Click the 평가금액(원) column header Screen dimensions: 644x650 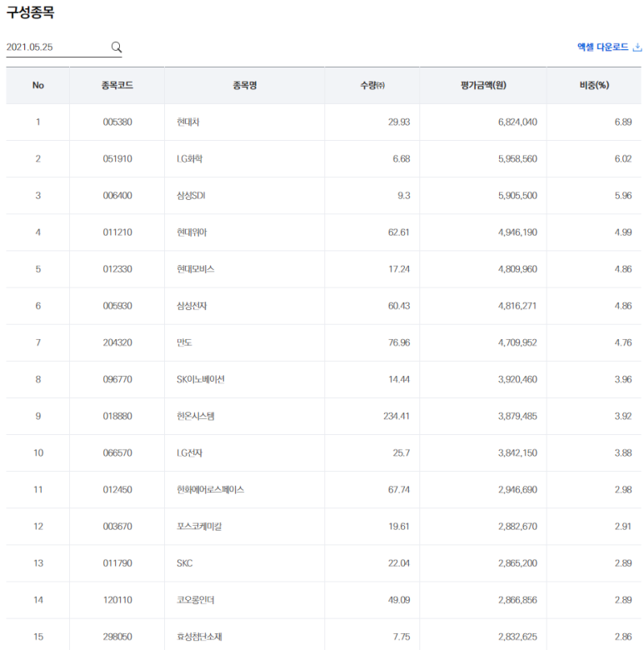coord(483,85)
